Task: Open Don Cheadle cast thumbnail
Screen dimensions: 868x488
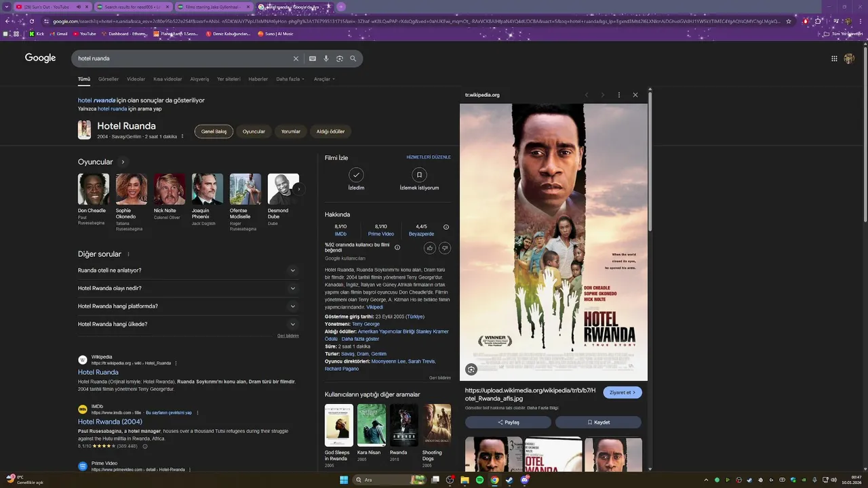Action: coord(94,189)
